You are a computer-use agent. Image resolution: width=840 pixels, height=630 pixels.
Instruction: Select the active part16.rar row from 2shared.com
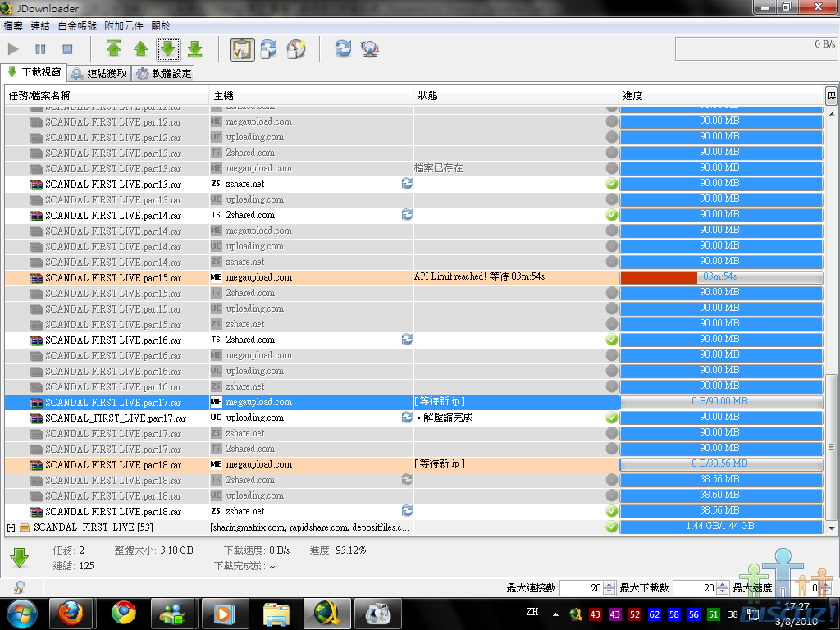pyautogui.click(x=414, y=340)
